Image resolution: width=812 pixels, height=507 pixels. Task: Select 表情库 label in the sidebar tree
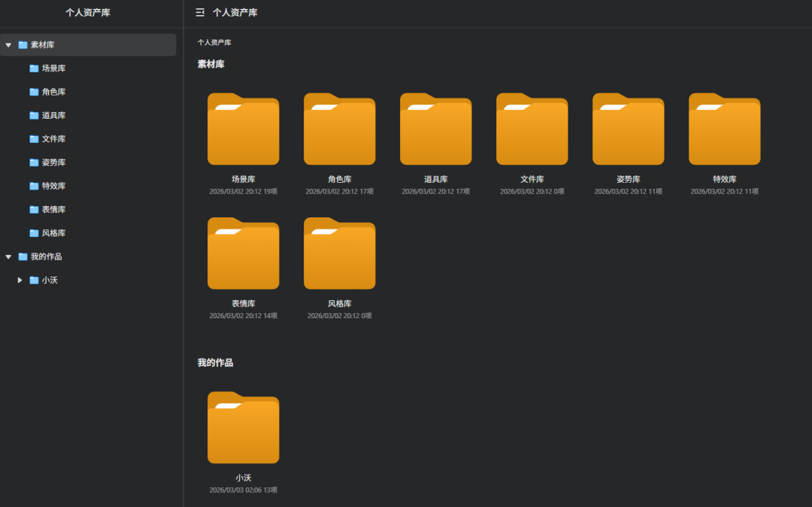coord(54,210)
